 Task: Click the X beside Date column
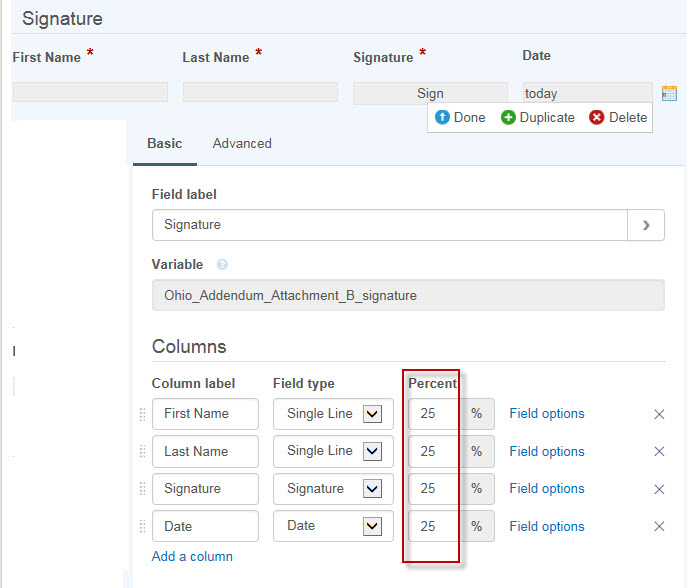click(659, 527)
